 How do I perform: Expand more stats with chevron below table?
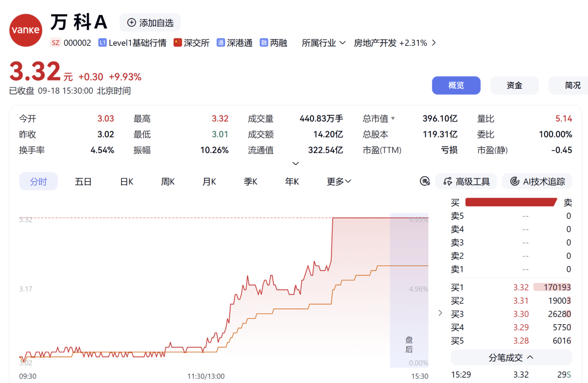[296, 163]
